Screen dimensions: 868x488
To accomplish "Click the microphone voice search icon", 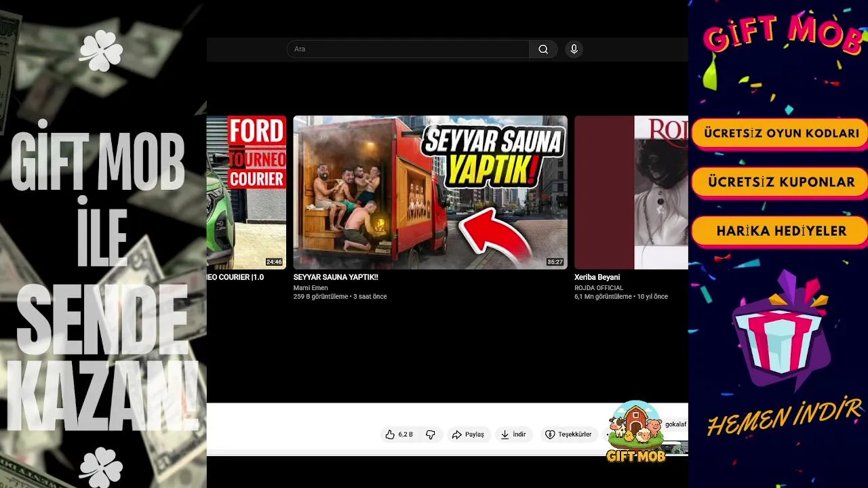I will point(574,49).
